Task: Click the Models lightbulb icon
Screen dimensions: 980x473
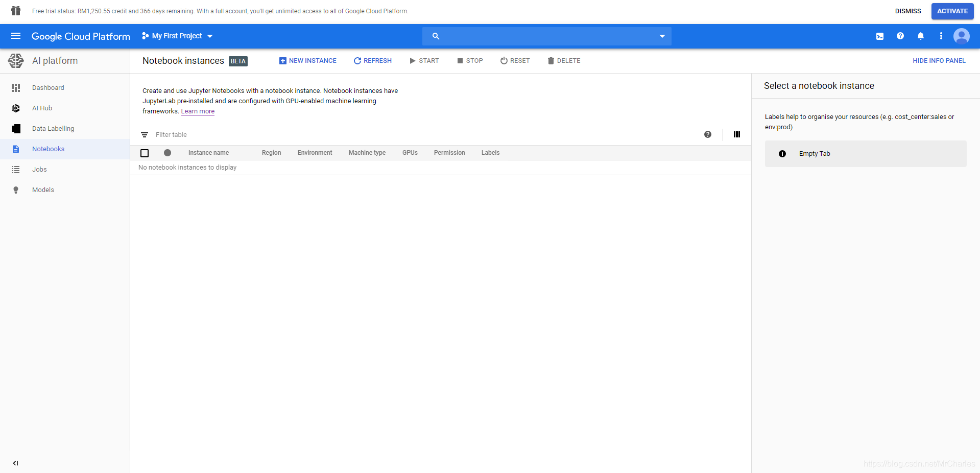Action: pos(16,190)
